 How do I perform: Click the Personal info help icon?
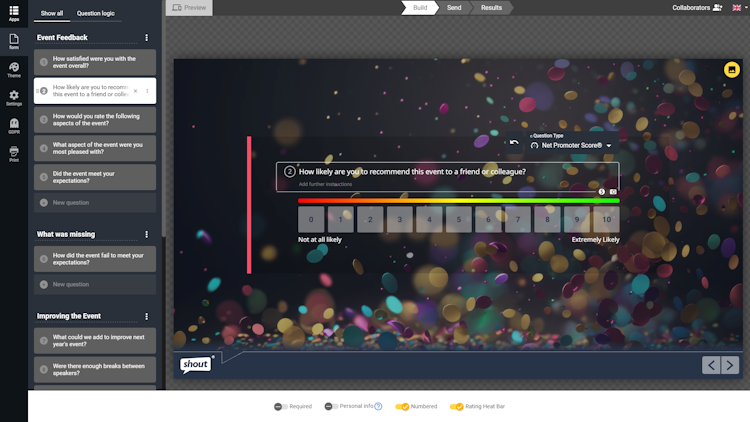378,406
